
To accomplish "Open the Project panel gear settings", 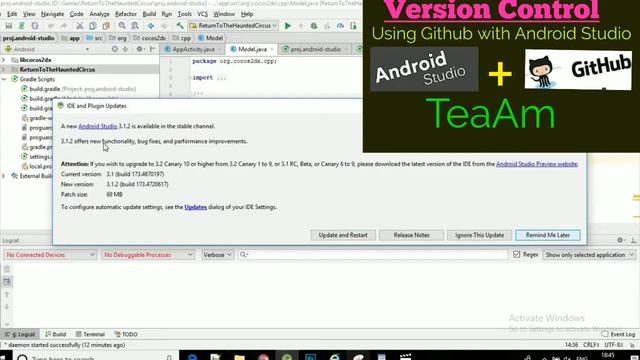I will 140,49.
